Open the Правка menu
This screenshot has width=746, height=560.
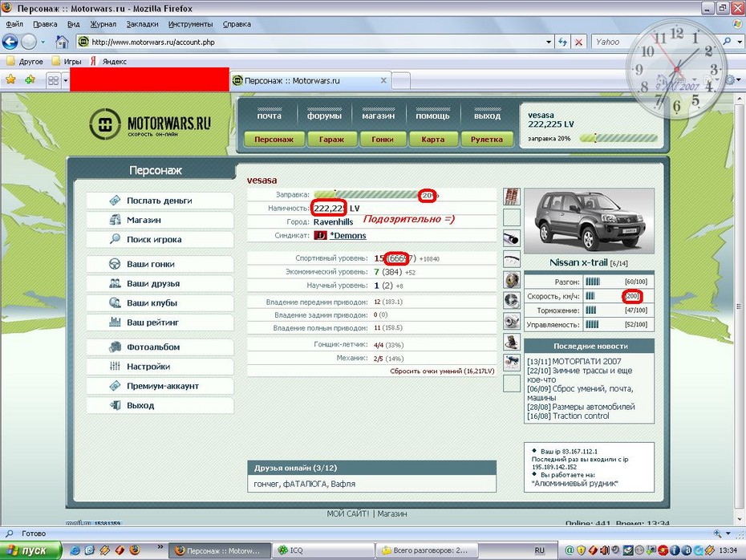click(45, 24)
